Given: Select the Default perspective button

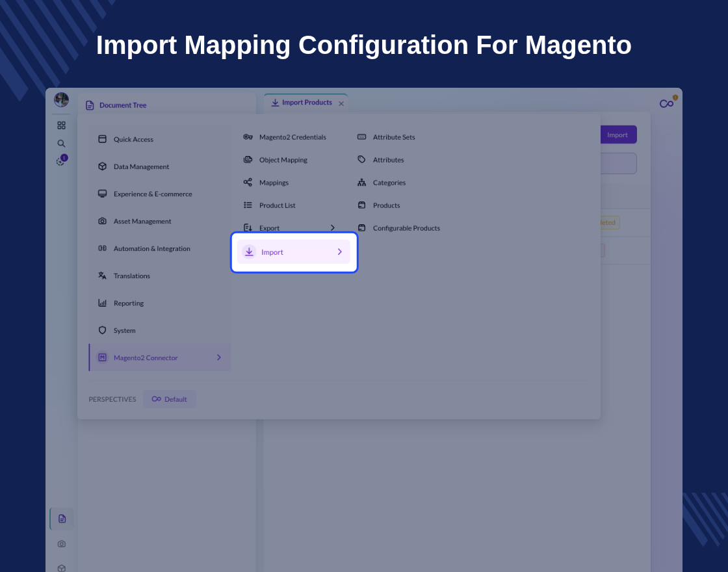Looking at the screenshot, I should click(170, 399).
